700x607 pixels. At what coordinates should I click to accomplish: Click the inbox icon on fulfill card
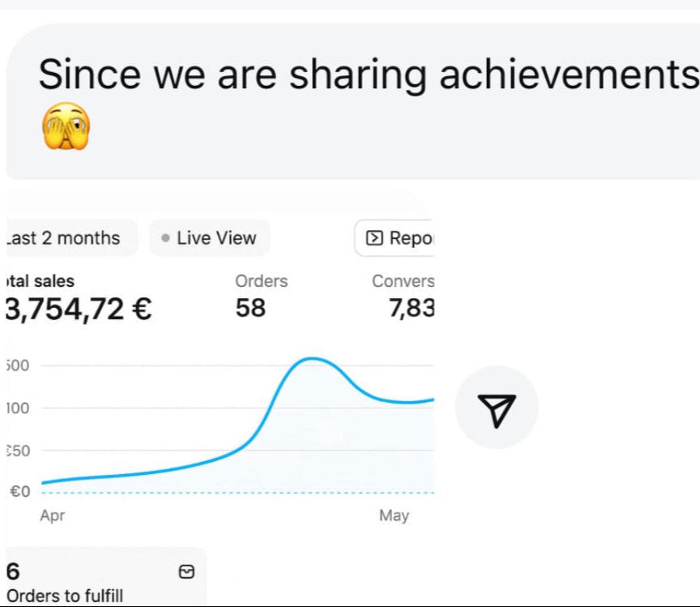pos(186,572)
